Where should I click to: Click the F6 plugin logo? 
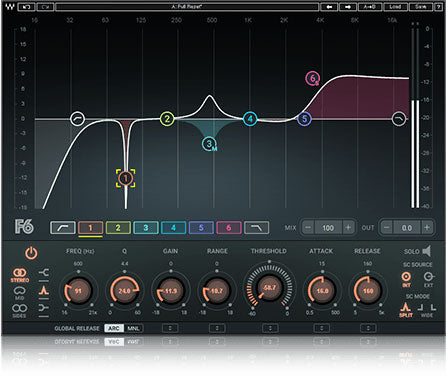24,227
